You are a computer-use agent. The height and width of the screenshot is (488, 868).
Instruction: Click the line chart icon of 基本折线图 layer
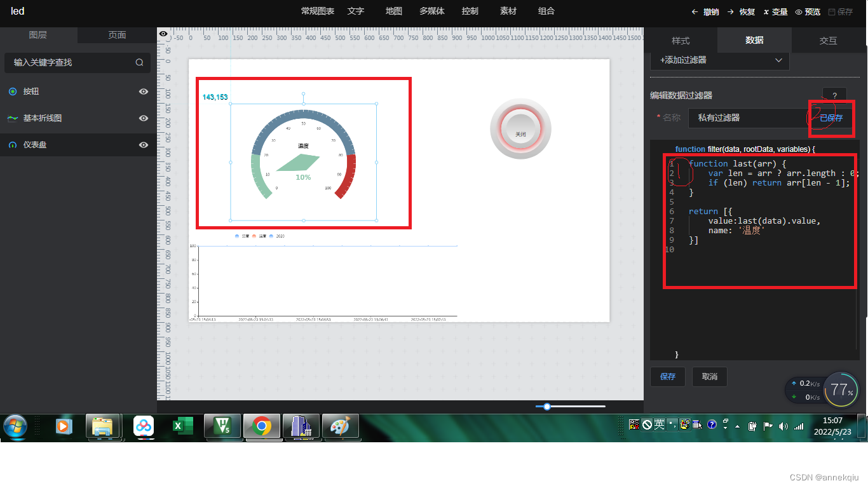coord(13,118)
